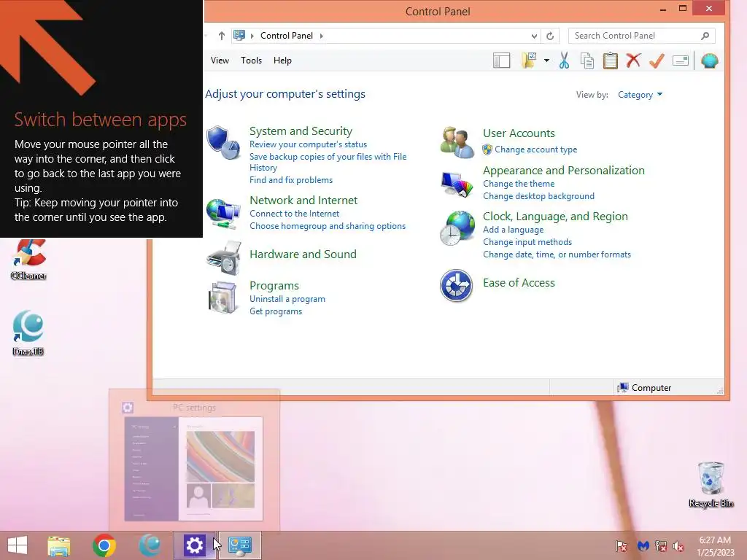The height and width of the screenshot is (560, 747).
Task: Click Change date, time, or number formats
Action: click(557, 254)
